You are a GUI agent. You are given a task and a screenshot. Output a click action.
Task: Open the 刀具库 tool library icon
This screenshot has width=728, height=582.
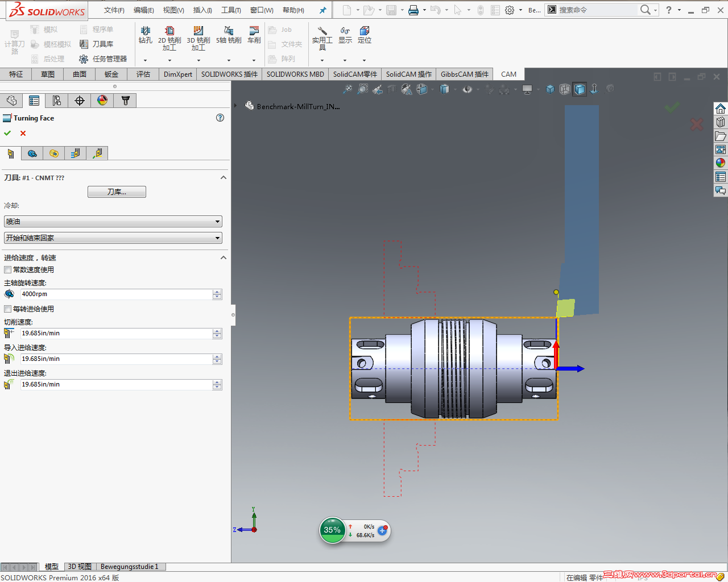click(x=97, y=44)
